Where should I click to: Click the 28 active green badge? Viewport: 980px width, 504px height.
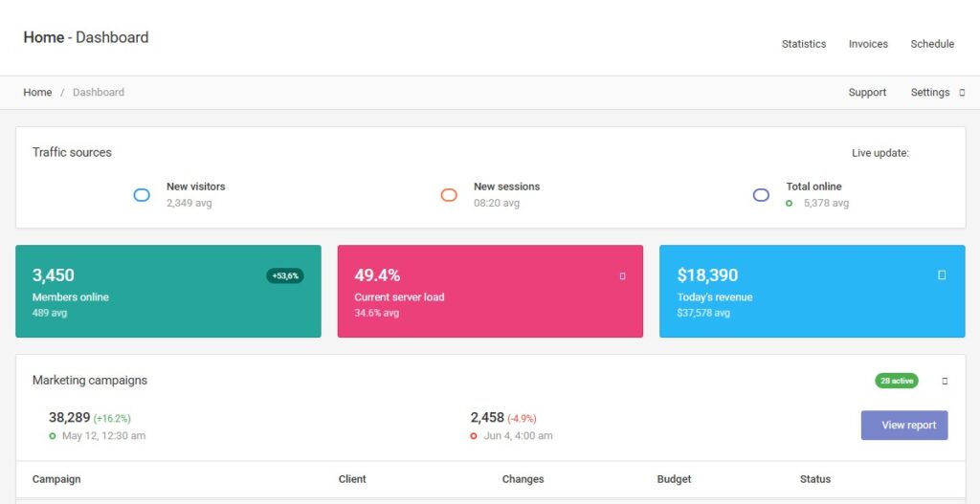(897, 381)
